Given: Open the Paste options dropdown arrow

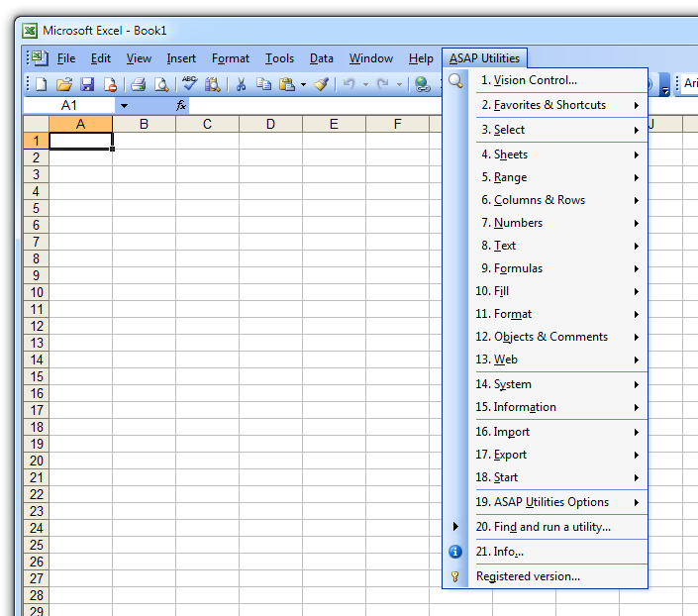Looking at the screenshot, I should 303,85.
